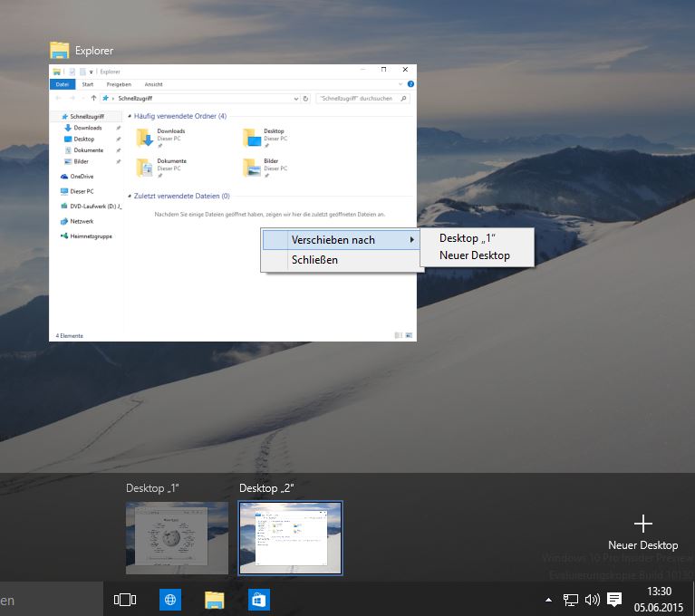Collapse Zuletzt verwendete Dateien group
Screen dimensions: 695x616
[x=130, y=196]
